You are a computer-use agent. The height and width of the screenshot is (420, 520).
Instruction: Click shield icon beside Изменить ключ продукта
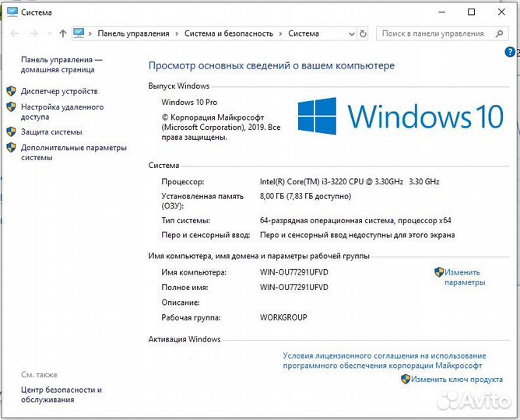406,379
